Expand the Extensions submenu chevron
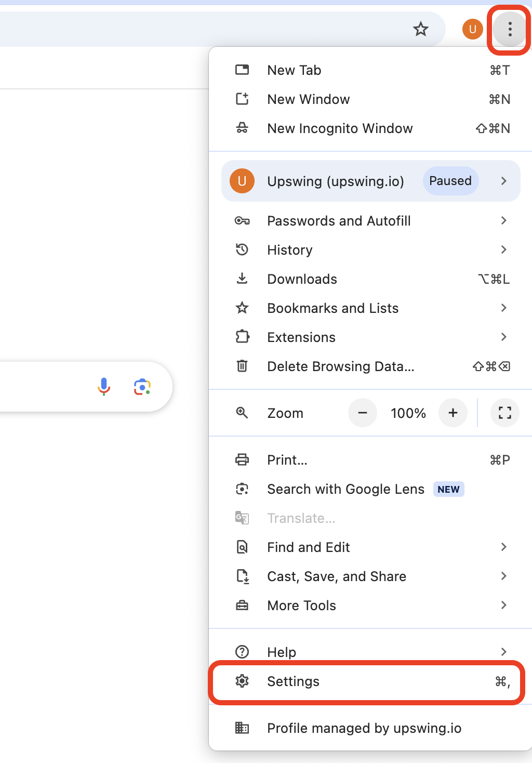Viewport: 532px width, 763px height. 503,337
